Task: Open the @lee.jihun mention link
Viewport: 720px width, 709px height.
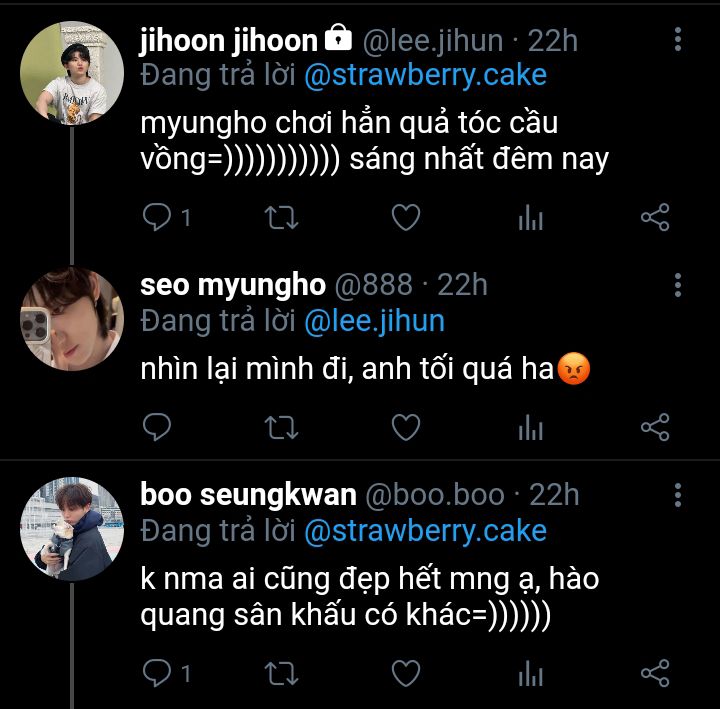Action: pyautogui.click(x=374, y=321)
